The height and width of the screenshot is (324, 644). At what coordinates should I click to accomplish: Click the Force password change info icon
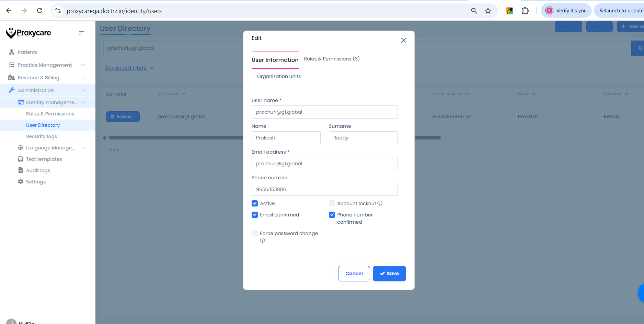pos(262,240)
